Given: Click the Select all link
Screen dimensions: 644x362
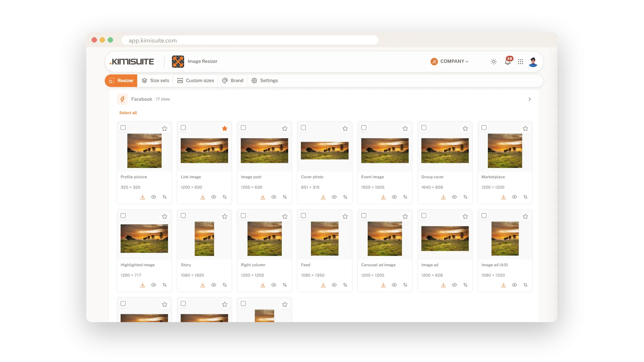Looking at the screenshot, I should tap(128, 113).
